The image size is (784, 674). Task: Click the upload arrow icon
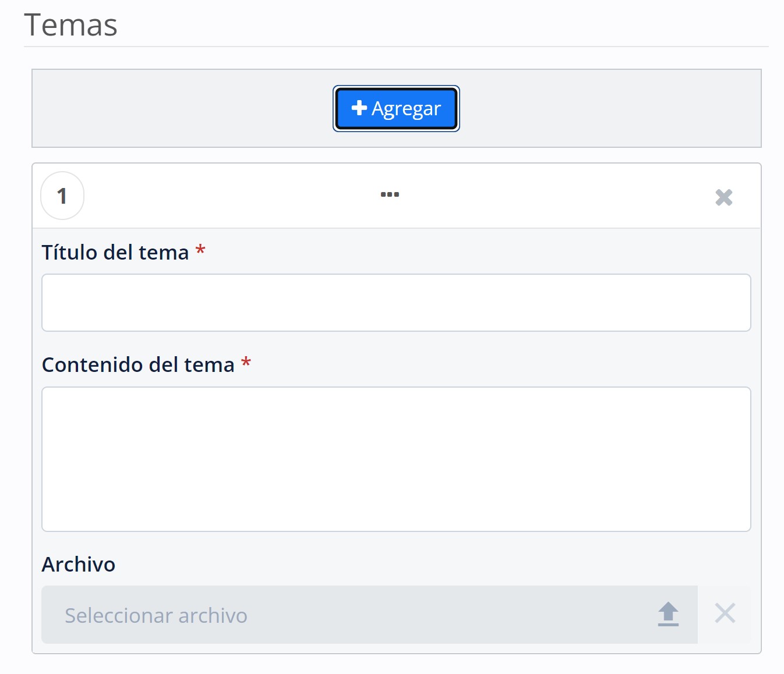pyautogui.click(x=668, y=614)
